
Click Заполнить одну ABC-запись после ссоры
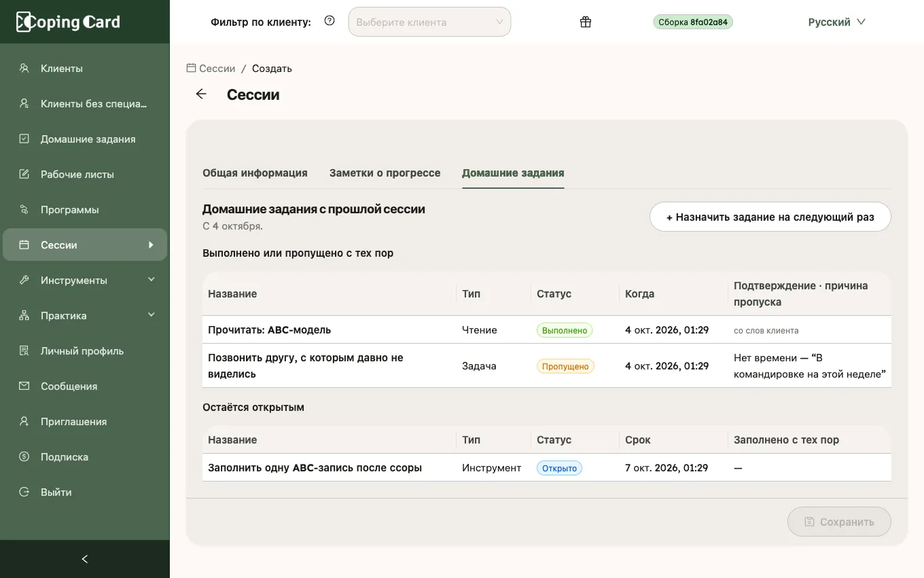[315, 468]
